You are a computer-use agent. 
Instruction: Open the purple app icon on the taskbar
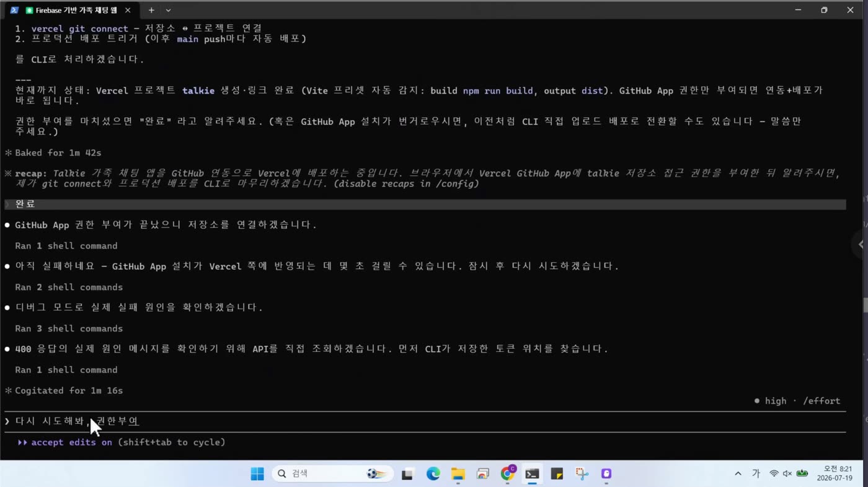[606, 474]
